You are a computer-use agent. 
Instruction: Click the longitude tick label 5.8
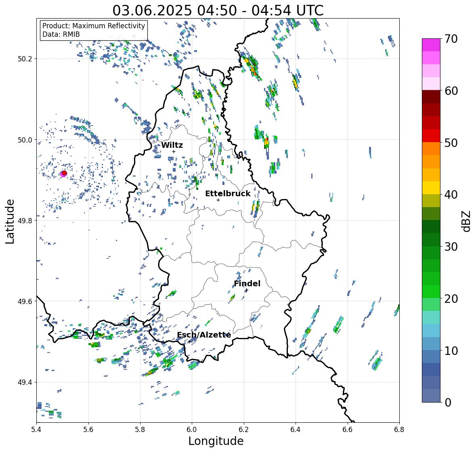[140, 429]
